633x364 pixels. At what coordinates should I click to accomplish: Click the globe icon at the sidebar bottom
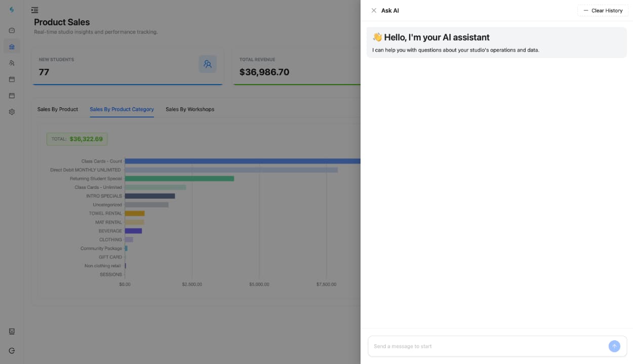pyautogui.click(x=11, y=350)
